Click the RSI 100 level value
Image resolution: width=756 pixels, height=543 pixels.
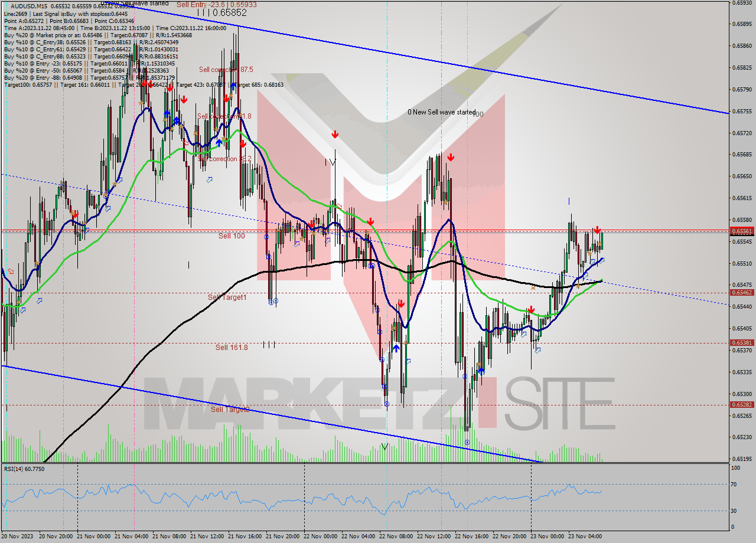coord(737,468)
